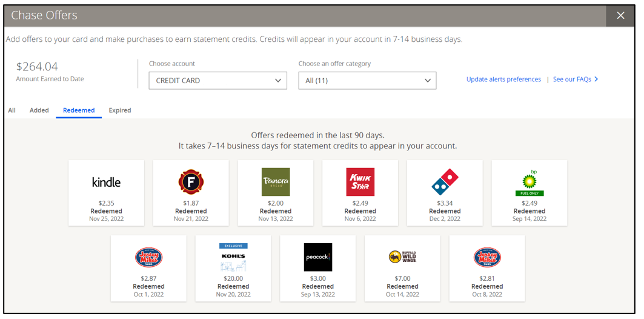Click the chevron icon next to See our FAQs
Image resolution: width=644 pixels, height=319 pixels.
click(x=596, y=79)
